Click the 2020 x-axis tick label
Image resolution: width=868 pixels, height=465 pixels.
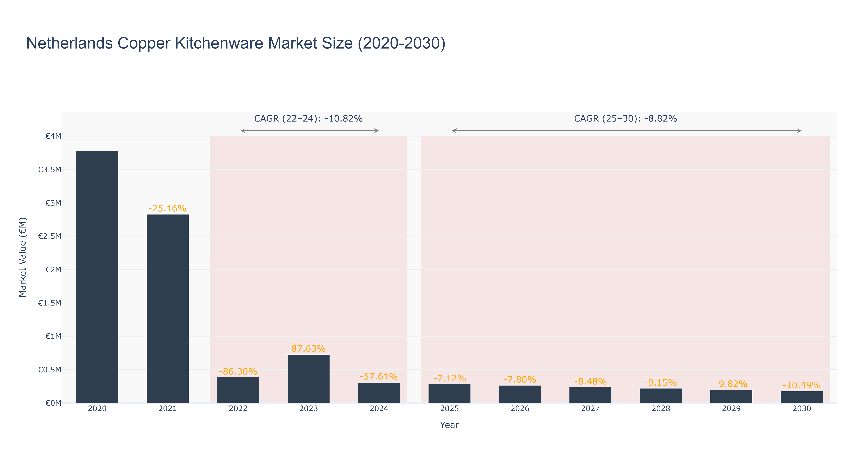click(97, 409)
